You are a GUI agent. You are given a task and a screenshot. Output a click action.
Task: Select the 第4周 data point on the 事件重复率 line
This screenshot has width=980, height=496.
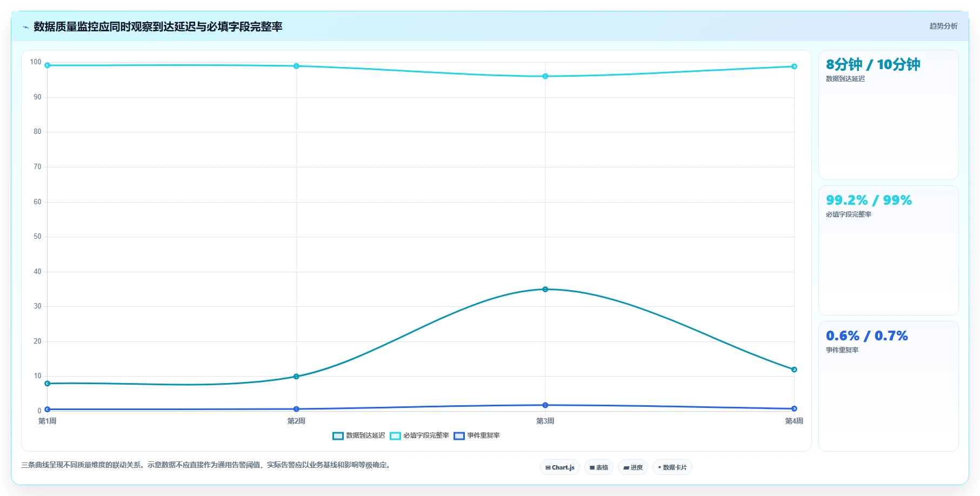click(x=794, y=409)
